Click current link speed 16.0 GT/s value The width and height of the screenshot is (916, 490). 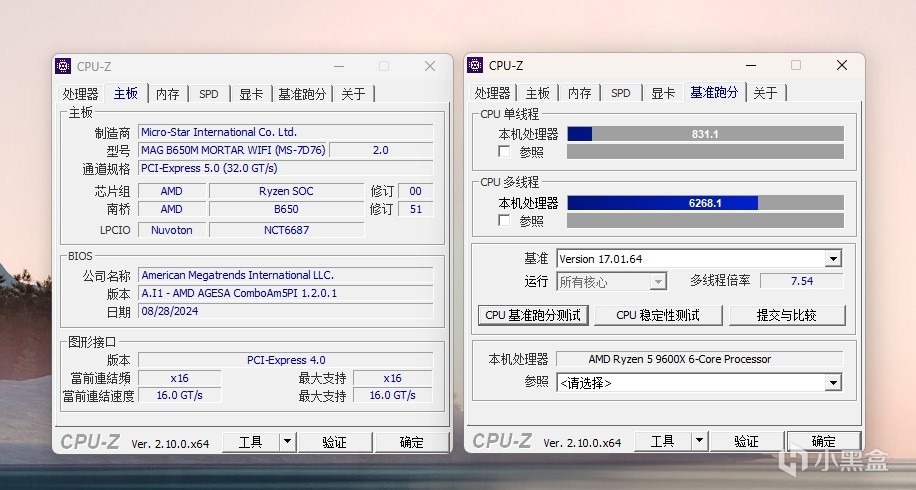[179, 395]
